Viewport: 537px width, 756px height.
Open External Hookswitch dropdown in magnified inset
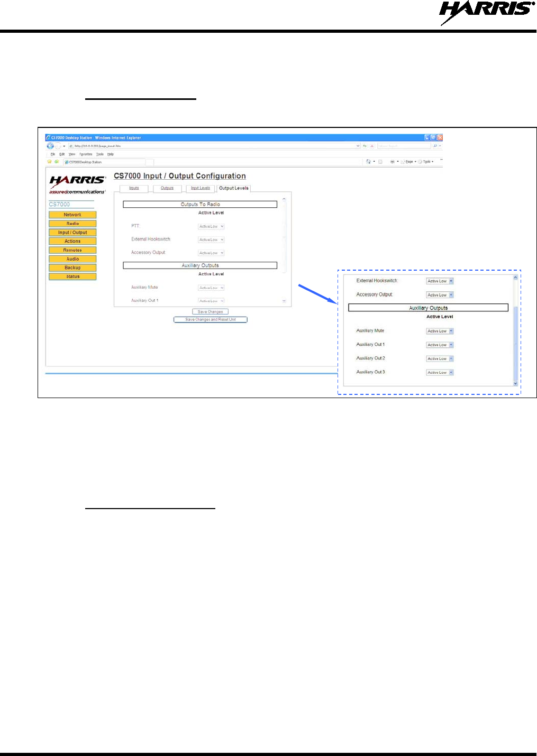(x=440, y=281)
